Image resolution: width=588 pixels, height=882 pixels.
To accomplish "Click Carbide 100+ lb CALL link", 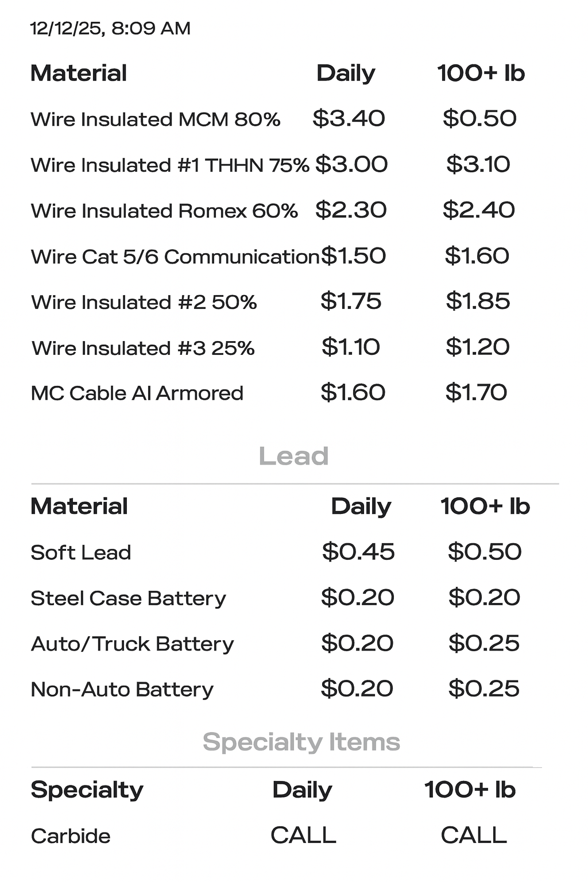I will tap(474, 835).
